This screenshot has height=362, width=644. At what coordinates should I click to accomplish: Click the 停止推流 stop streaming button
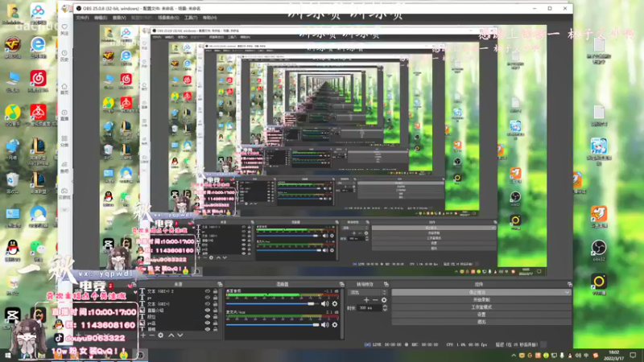tap(481, 292)
